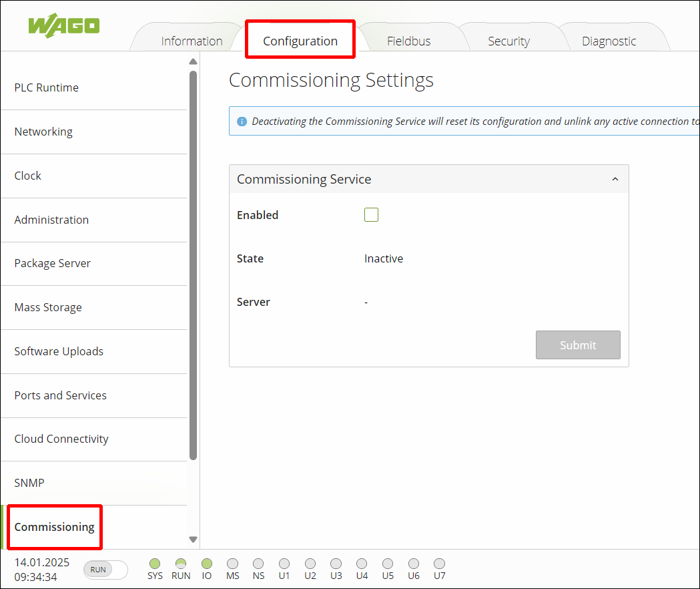Click the NS status LED indicator
700x589 pixels.
pyautogui.click(x=258, y=563)
